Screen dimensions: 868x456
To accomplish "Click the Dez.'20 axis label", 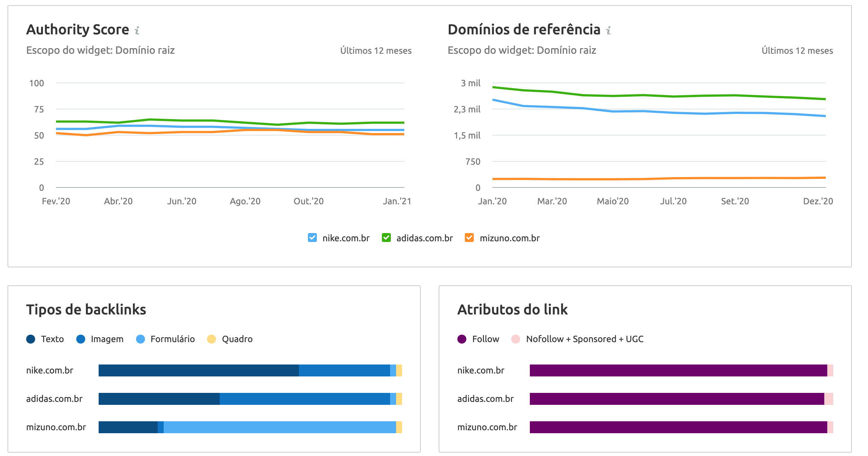I will 818,201.
